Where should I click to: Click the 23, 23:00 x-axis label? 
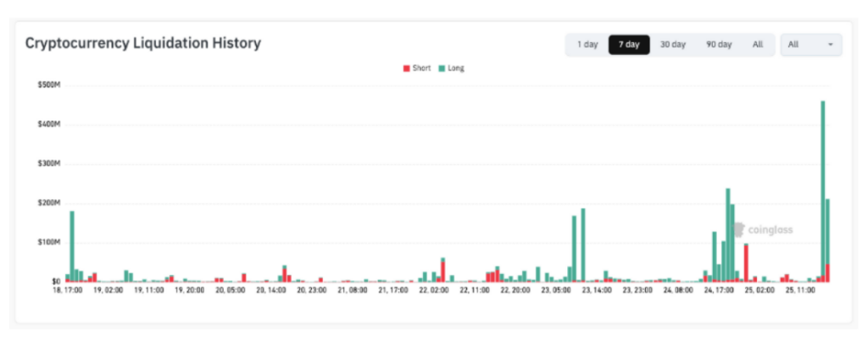(x=638, y=289)
